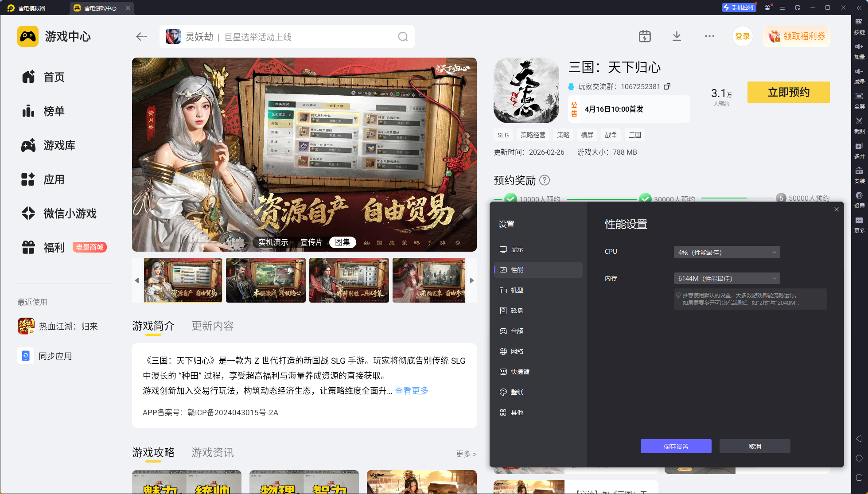This screenshot has width=868, height=494.
Task: Click the back arrow button
Action: (141, 37)
